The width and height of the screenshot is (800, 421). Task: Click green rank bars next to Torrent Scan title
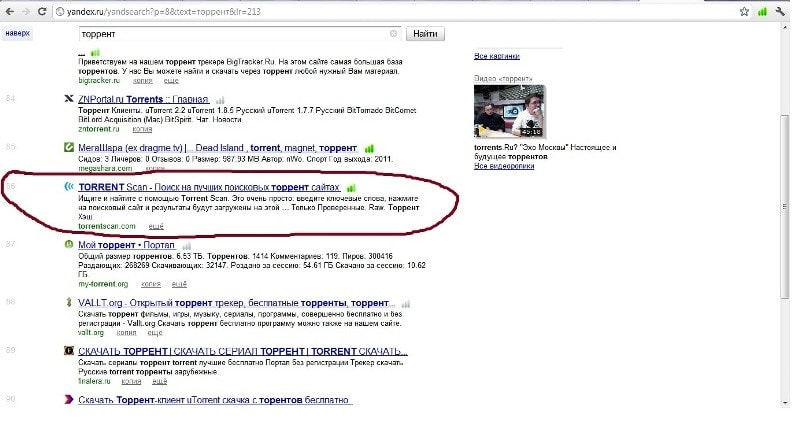coord(351,188)
